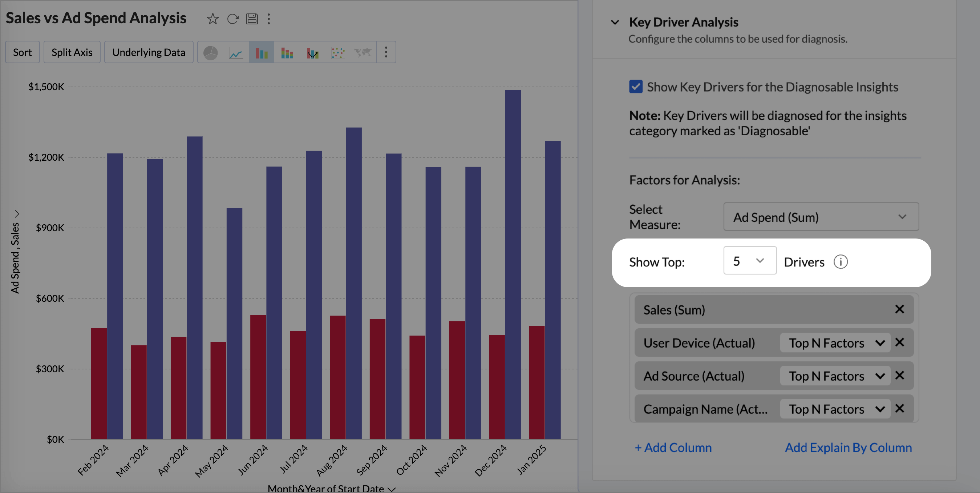980x493 pixels.
Task: Switch to line chart type
Action: 236,53
